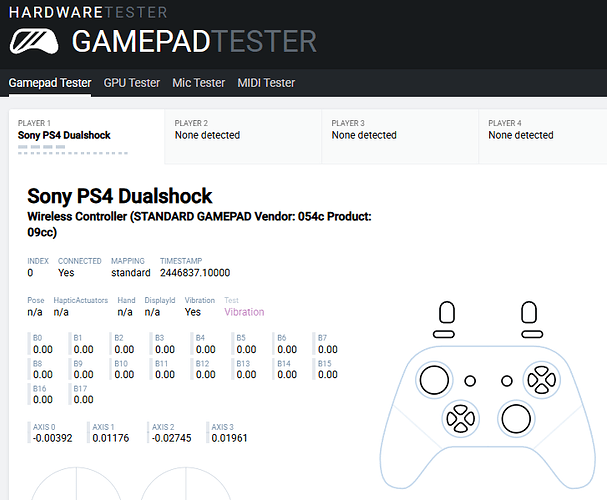This screenshot has height=500, width=607.
Task: Select the Player 3 tab
Action: [x=400, y=136]
